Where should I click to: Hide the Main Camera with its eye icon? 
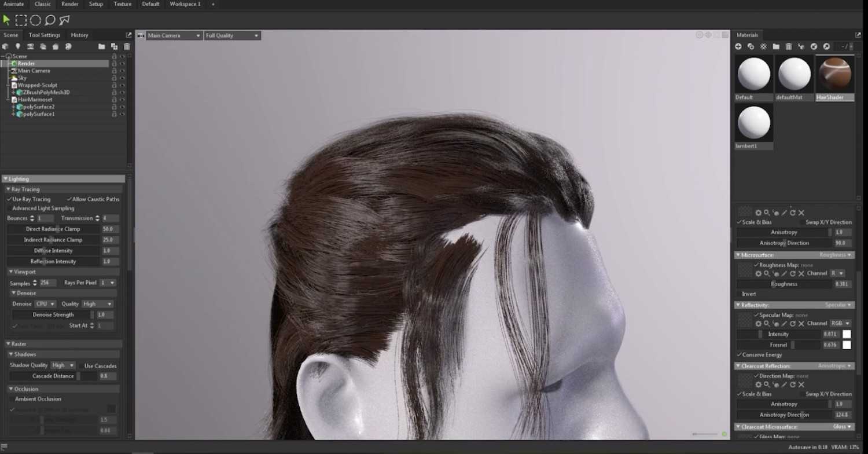tap(122, 71)
